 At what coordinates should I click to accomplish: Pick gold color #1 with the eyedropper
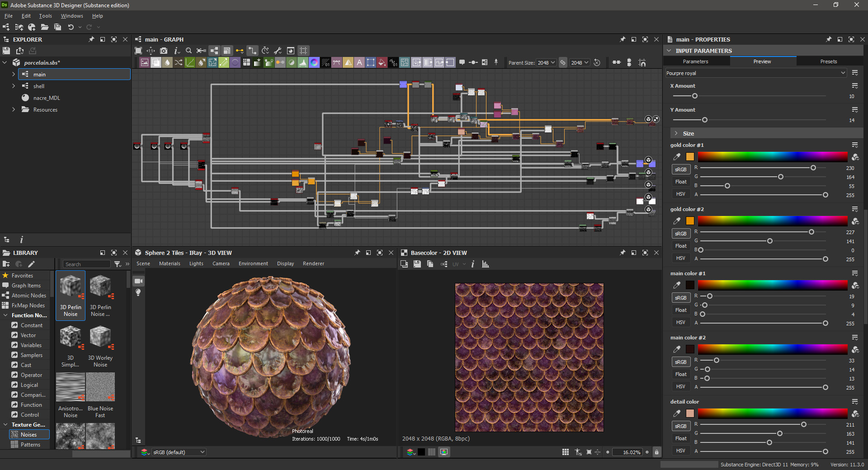pos(677,157)
